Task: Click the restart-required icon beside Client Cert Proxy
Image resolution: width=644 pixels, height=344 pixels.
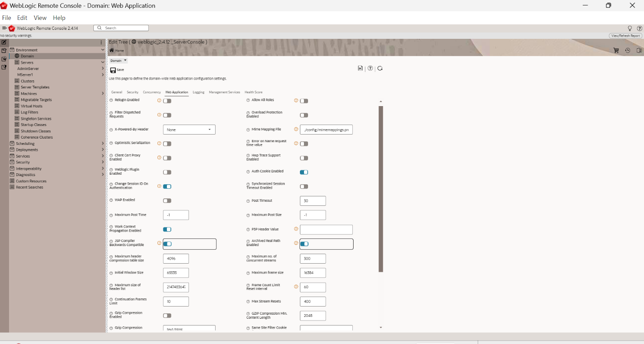Action: pyautogui.click(x=159, y=158)
